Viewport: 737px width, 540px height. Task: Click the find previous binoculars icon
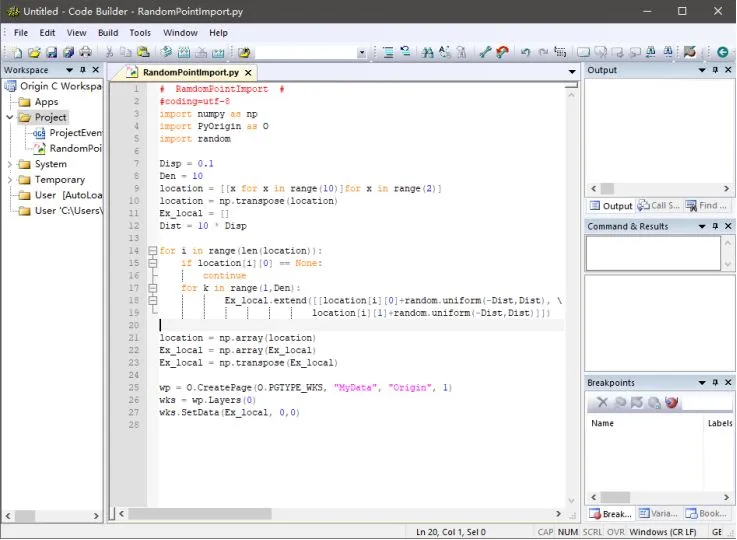coord(651,52)
